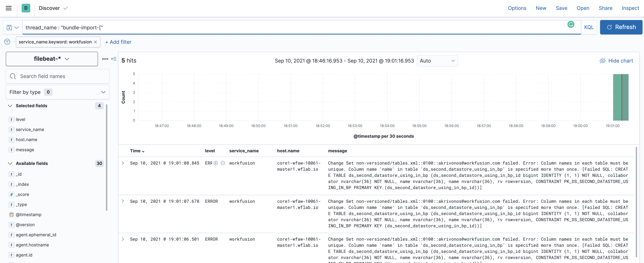The height and width of the screenshot is (263, 644).
Task: Click the Selected fields count badge 4
Action: pos(99,106)
